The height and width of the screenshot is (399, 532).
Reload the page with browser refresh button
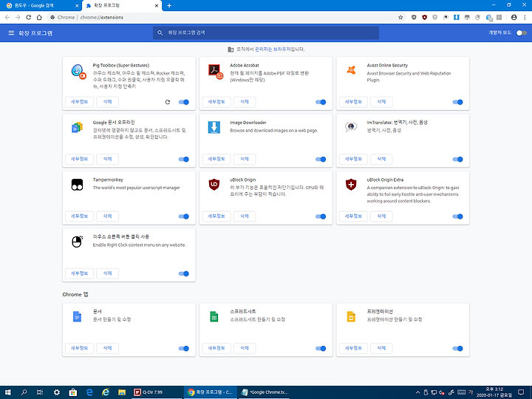click(29, 17)
